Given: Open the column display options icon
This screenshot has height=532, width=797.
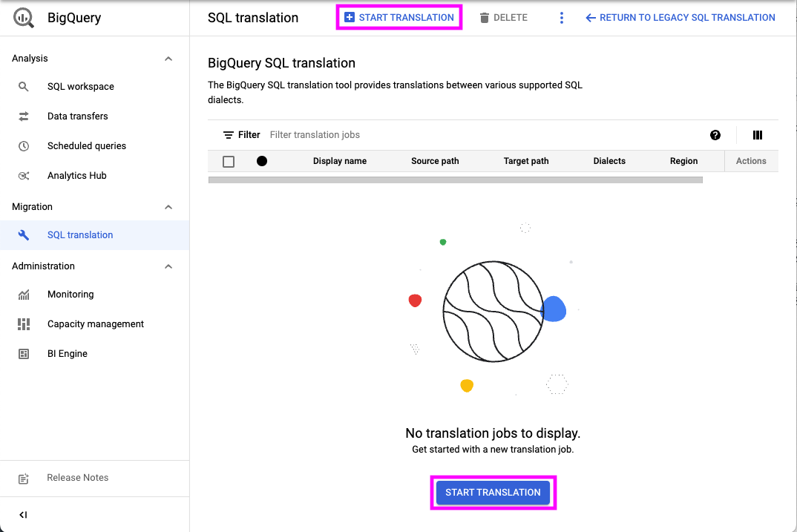Looking at the screenshot, I should [757, 135].
